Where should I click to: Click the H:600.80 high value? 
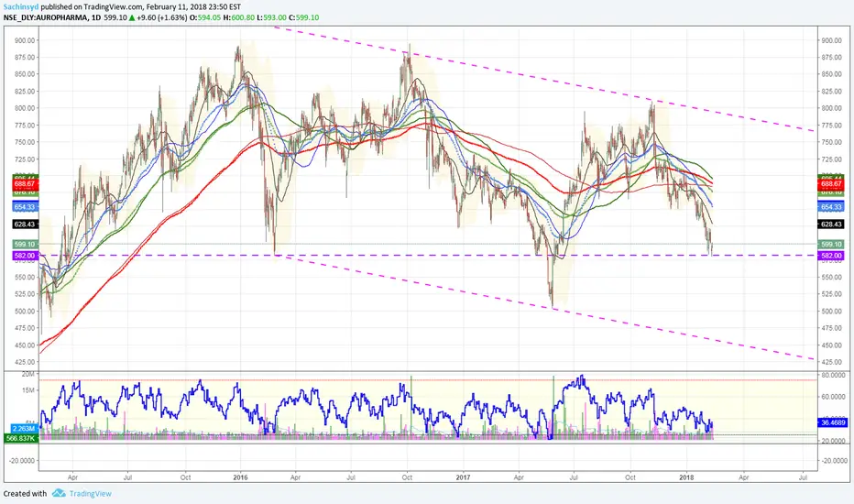[x=239, y=17]
